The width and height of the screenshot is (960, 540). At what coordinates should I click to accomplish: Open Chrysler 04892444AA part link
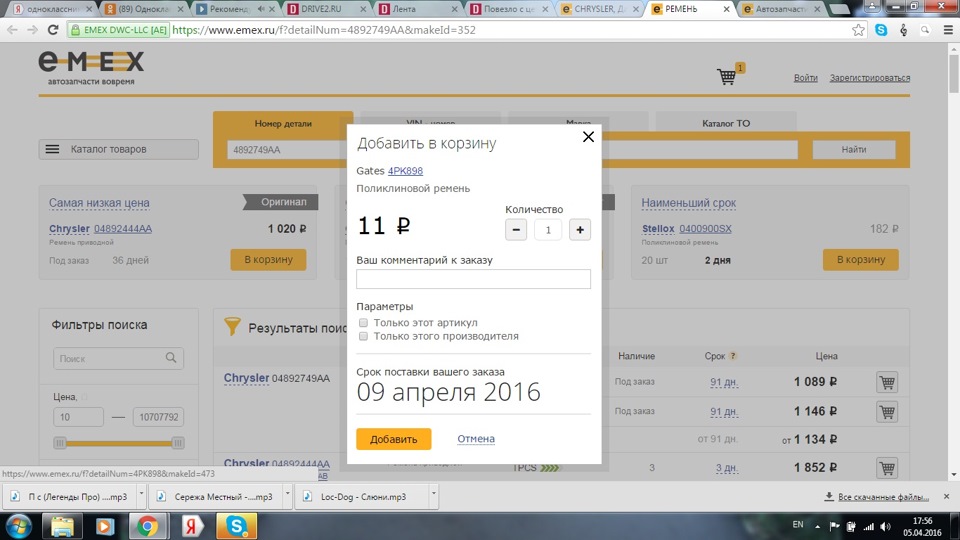tap(122, 229)
